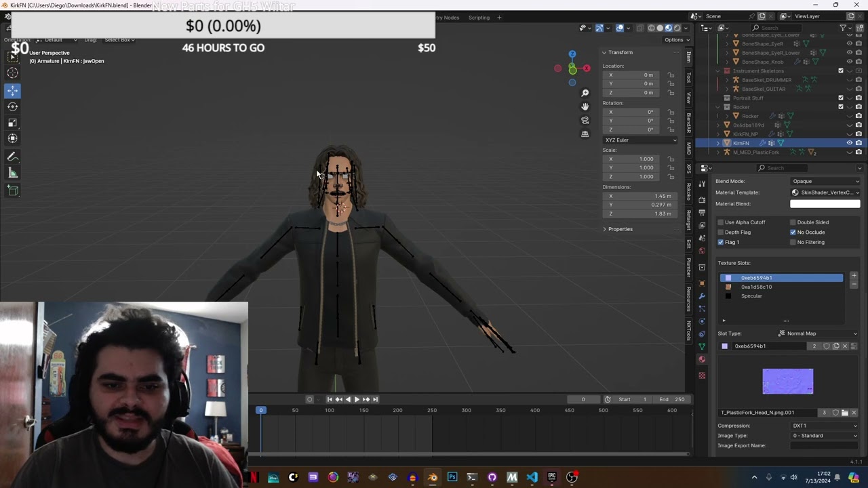Open the Physics properties tab icon

pos(702,321)
